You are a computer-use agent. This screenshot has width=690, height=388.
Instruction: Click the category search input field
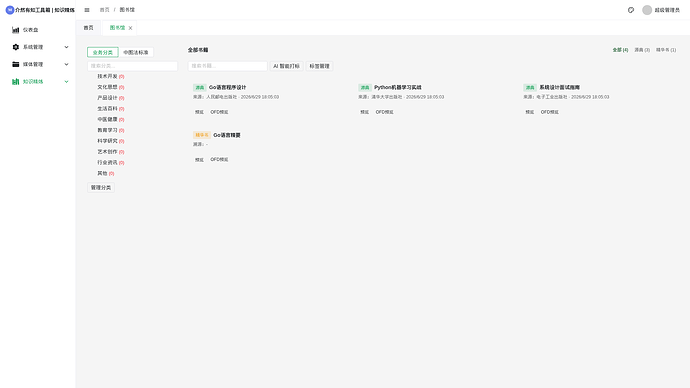pyautogui.click(x=132, y=66)
